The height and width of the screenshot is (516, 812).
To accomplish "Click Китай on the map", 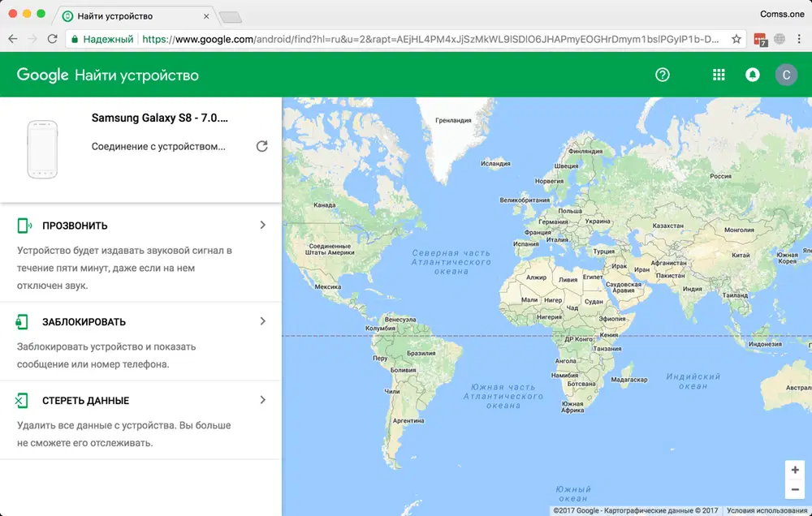I will 741,255.
